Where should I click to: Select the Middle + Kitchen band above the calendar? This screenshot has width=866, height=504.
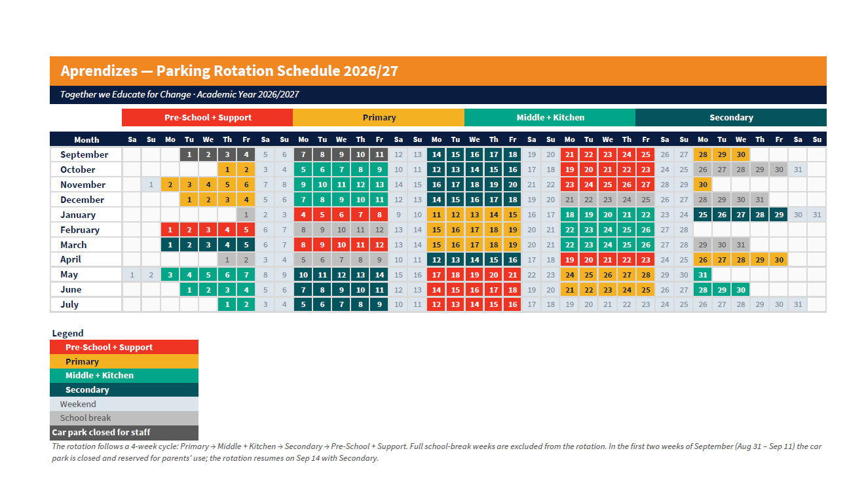click(550, 117)
